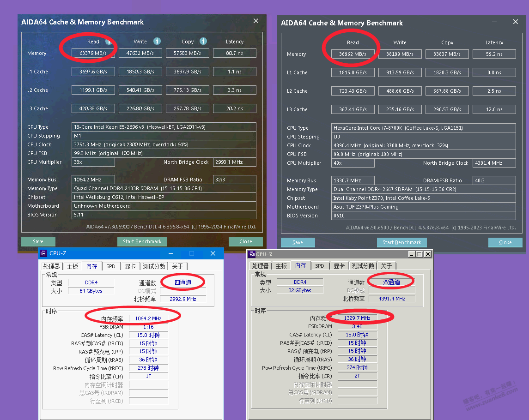Click the L2 Cache Read value 723.43 GB/s

coord(353,91)
